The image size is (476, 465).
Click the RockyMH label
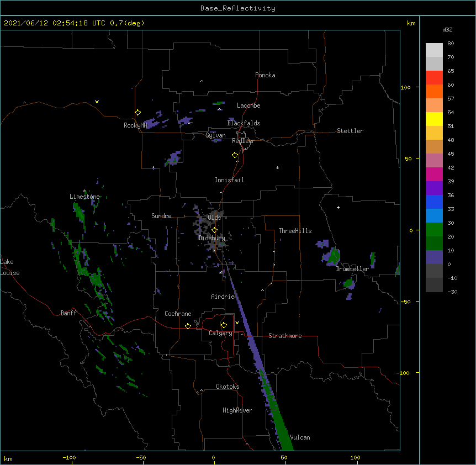[x=135, y=125]
